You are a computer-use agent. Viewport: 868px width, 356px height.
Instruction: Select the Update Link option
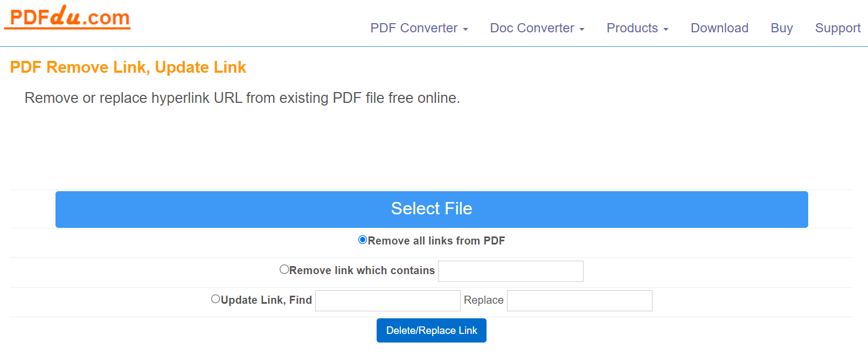(216, 298)
